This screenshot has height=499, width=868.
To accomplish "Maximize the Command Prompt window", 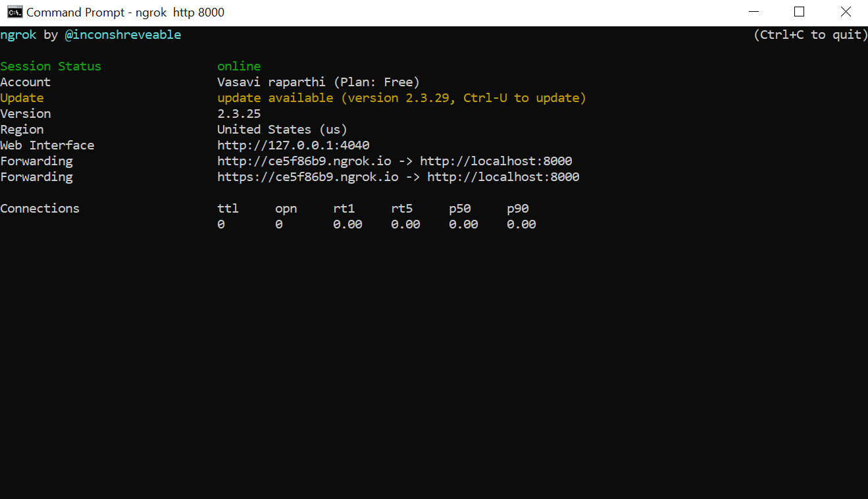I will click(799, 12).
